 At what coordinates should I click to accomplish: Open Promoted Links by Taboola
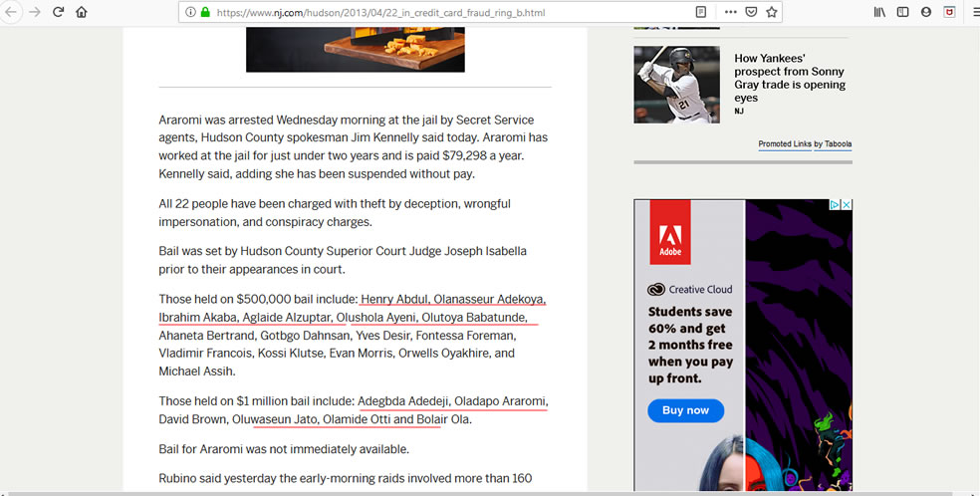coord(805,143)
